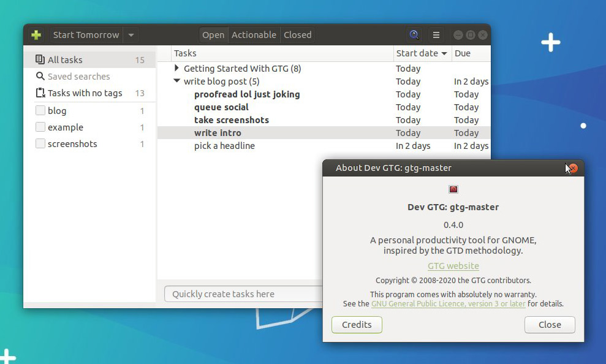The height and width of the screenshot is (364, 606).
Task: Click the Due column header
Action: 471,53
